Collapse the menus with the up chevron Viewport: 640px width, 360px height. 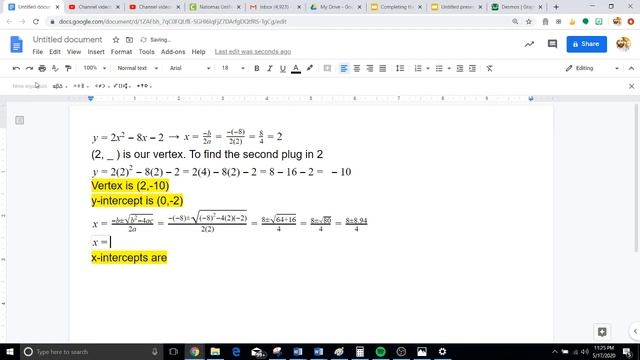[631, 69]
